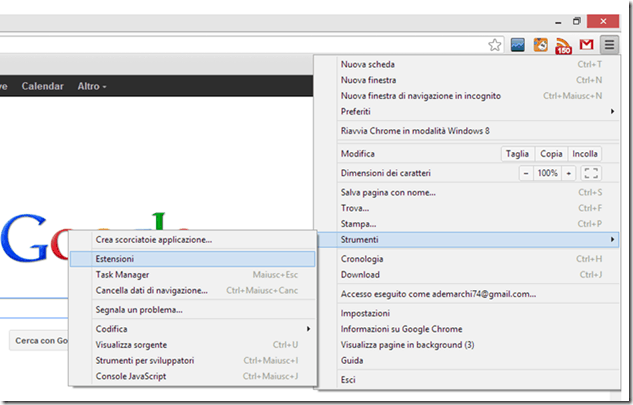Screen dimensions: 633x405
Task: Choose Nuova finestra from the menu
Action: (478, 80)
